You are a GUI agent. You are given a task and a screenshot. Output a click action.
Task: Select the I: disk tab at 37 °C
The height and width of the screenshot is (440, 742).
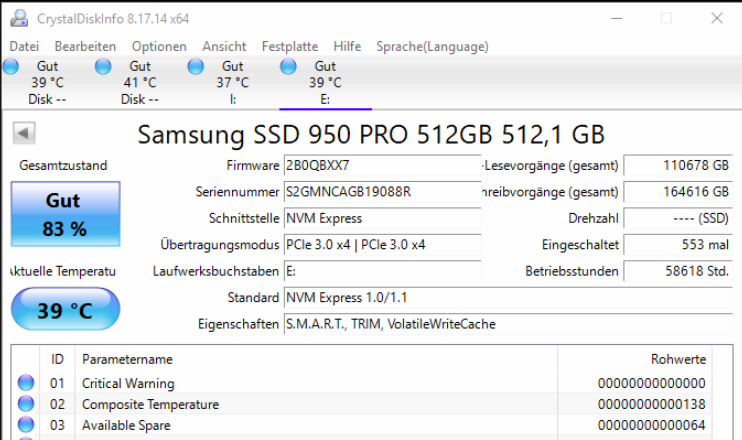(x=232, y=83)
